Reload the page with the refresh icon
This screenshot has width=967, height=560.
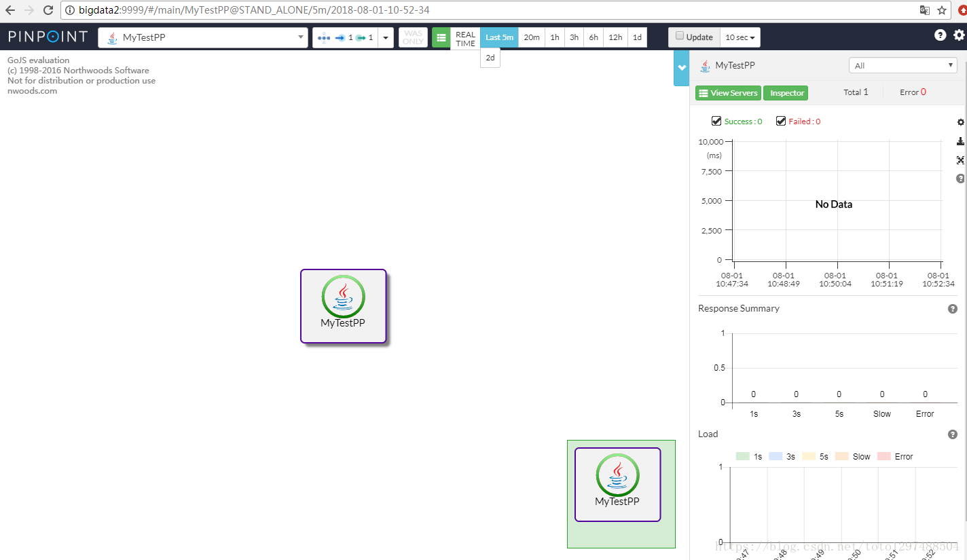tap(48, 10)
